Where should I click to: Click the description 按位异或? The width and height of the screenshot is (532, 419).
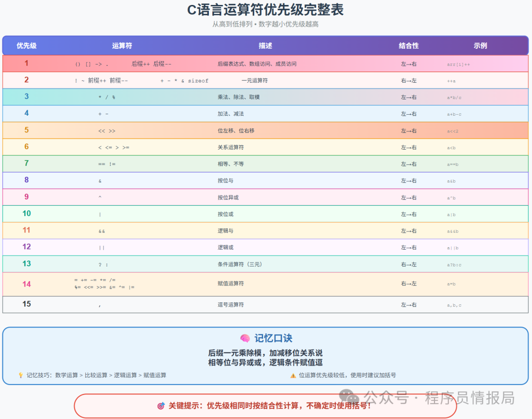pos(228,197)
